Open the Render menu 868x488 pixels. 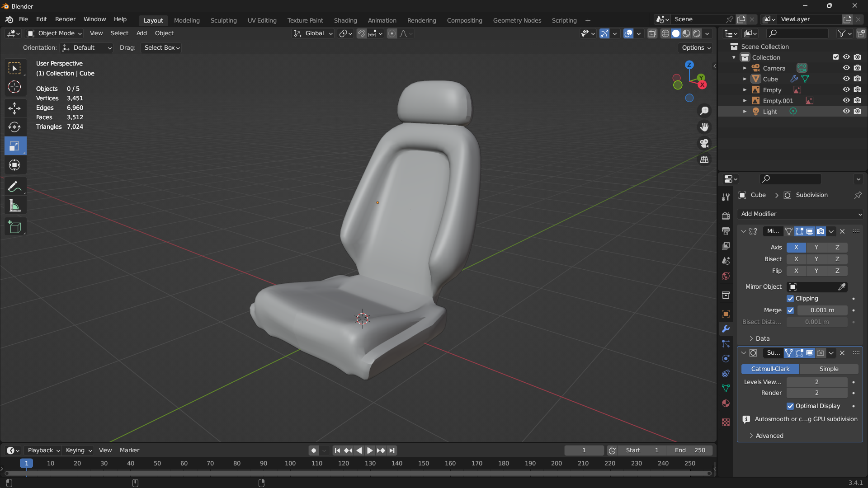click(x=65, y=19)
